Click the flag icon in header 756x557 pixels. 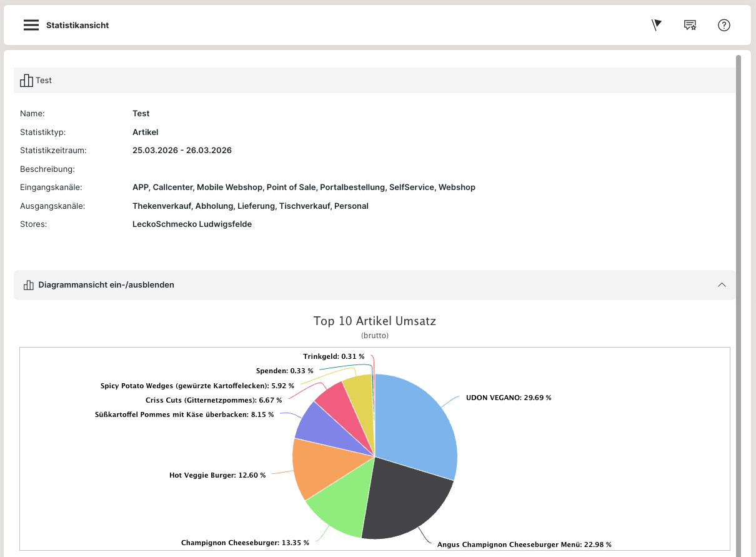(656, 25)
